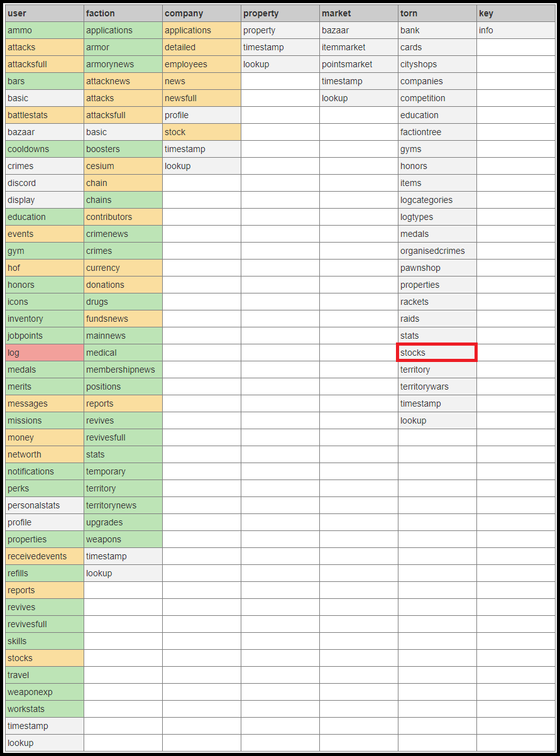Select the highlighted stocks cell in torn column
The image size is (560, 756).
click(x=437, y=353)
